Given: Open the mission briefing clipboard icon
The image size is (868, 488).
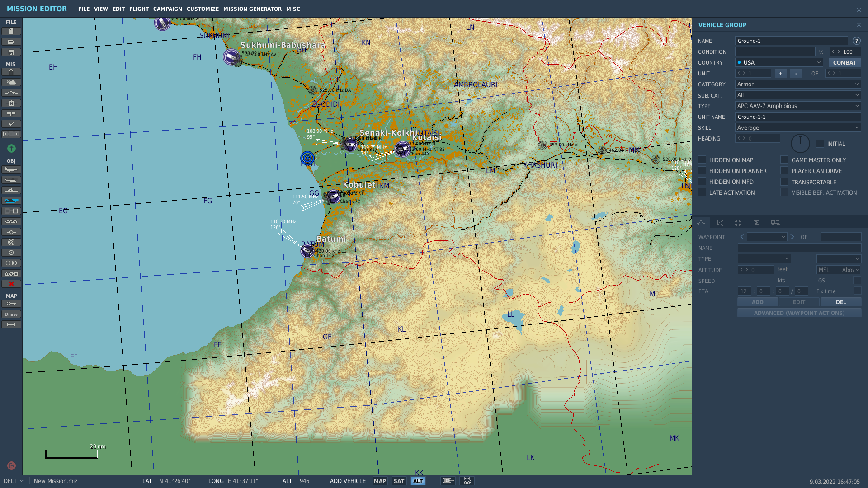Looking at the screenshot, I should point(11,72).
